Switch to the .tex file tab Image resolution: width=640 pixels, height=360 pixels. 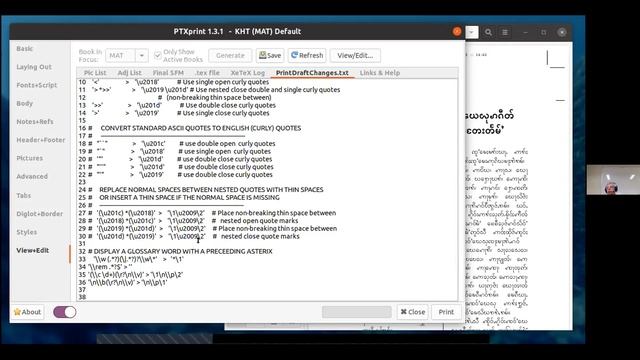[x=207, y=73]
